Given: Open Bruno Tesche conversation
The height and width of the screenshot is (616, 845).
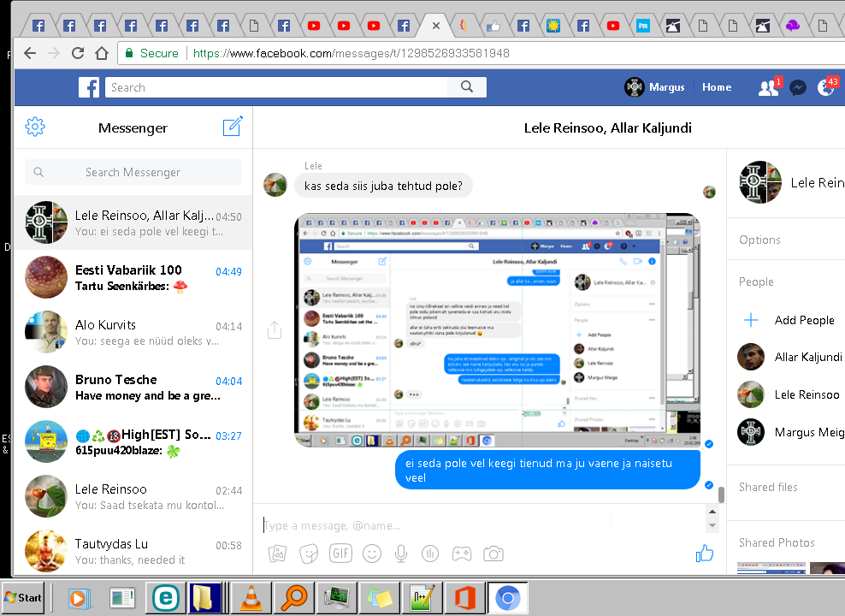Looking at the screenshot, I should pyautogui.click(x=133, y=387).
